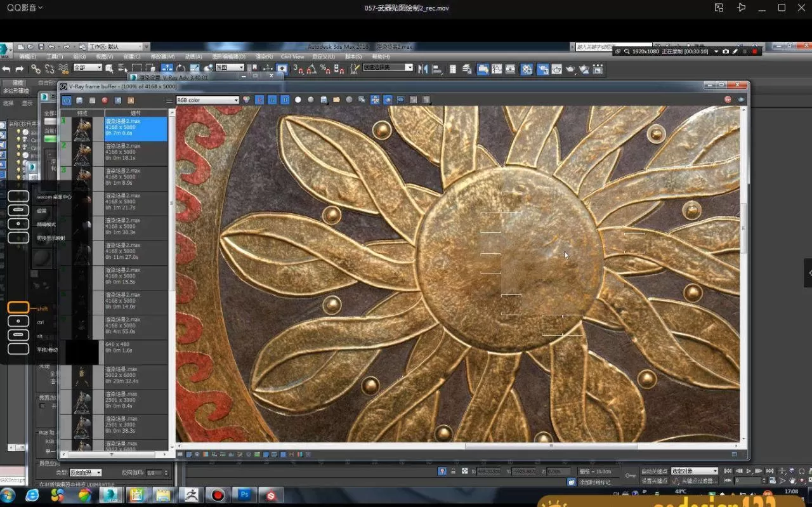Toggle the green channel button
Image resolution: width=812 pixels, height=507 pixels.
tap(272, 100)
